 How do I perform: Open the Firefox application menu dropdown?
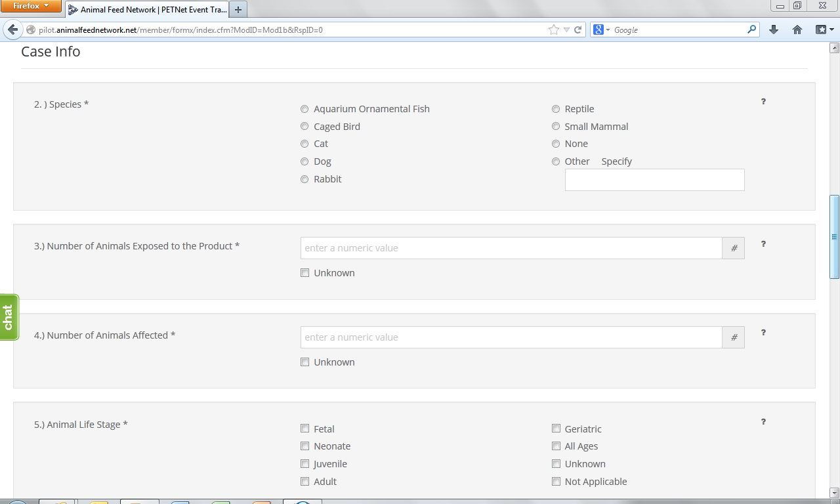pos(31,7)
